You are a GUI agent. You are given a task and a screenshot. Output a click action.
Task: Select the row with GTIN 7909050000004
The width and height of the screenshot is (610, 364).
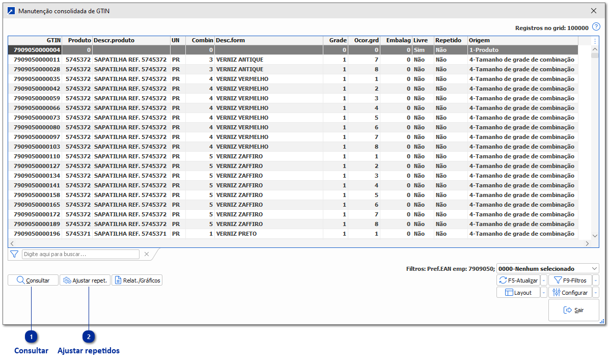pos(293,50)
